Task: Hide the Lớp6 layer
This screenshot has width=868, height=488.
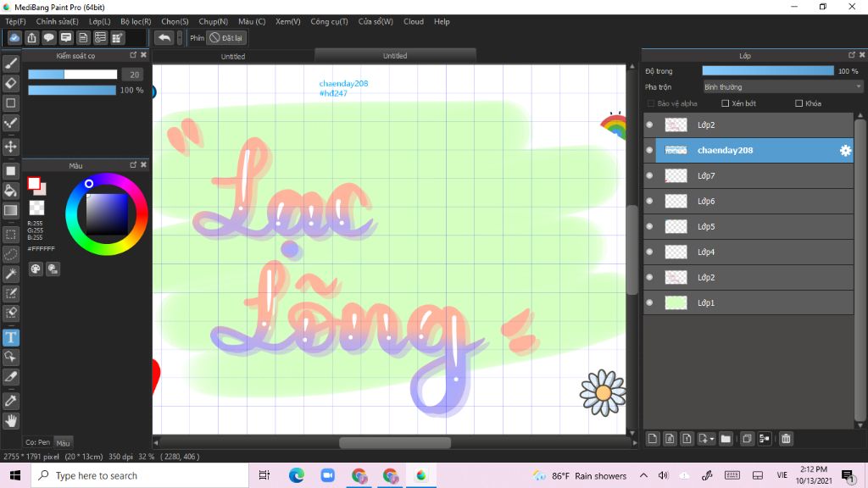Action: [x=649, y=202]
